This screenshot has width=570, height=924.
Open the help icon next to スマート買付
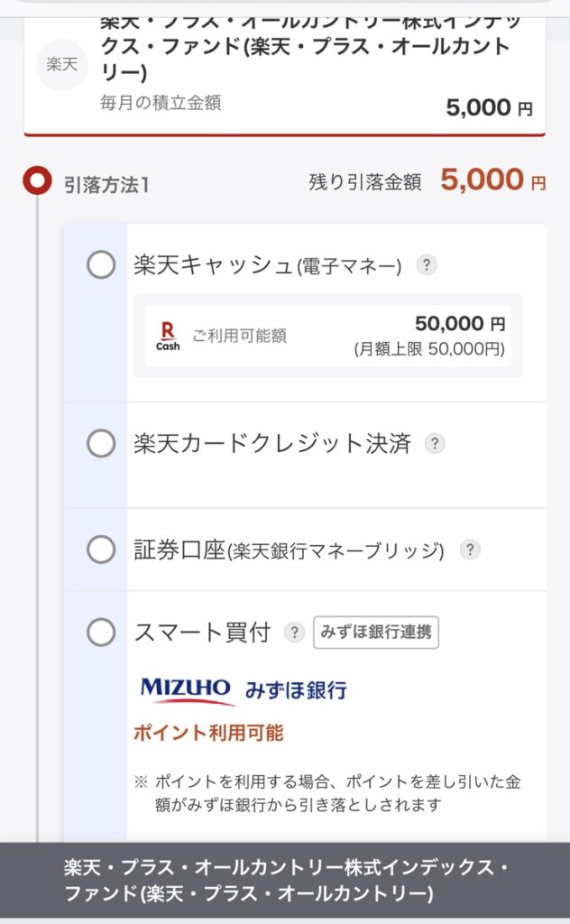click(294, 633)
